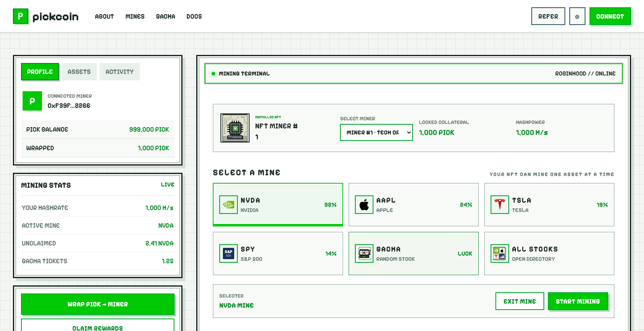This screenshot has height=331, width=644.
Task: Click the Connect button
Action: [x=610, y=17]
